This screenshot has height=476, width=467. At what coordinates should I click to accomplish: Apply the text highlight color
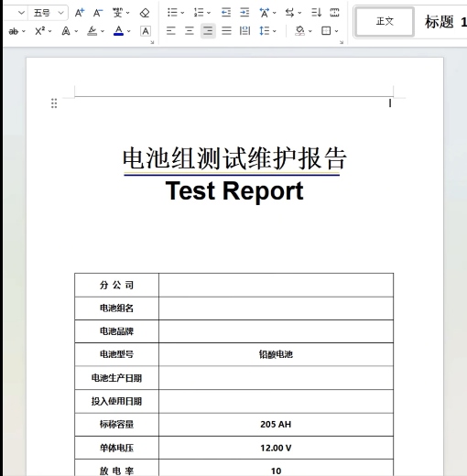[x=92, y=31]
